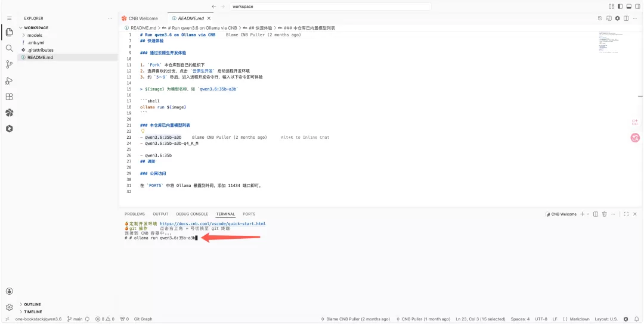Open editor More Actions ellipsis
The image size is (644, 324).
(x=635, y=18)
